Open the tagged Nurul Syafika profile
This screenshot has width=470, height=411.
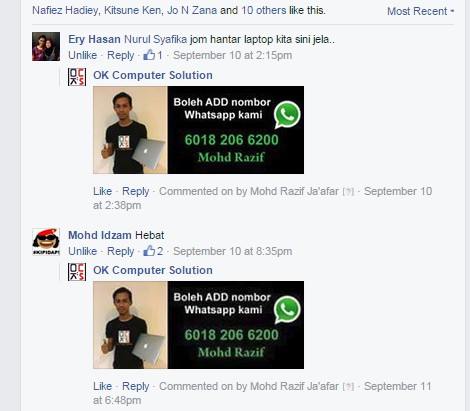(155, 39)
